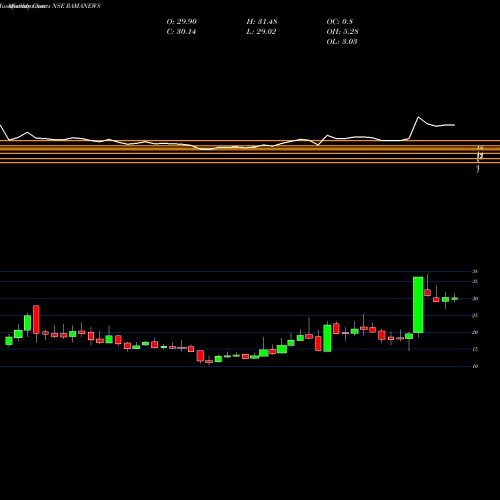The image size is (500, 500).
Task: Select the low price 'L: 29.02'
Action: [261, 31]
